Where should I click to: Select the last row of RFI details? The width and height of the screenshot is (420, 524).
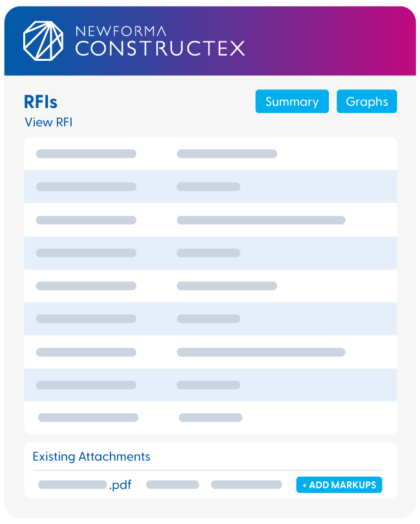point(211,417)
